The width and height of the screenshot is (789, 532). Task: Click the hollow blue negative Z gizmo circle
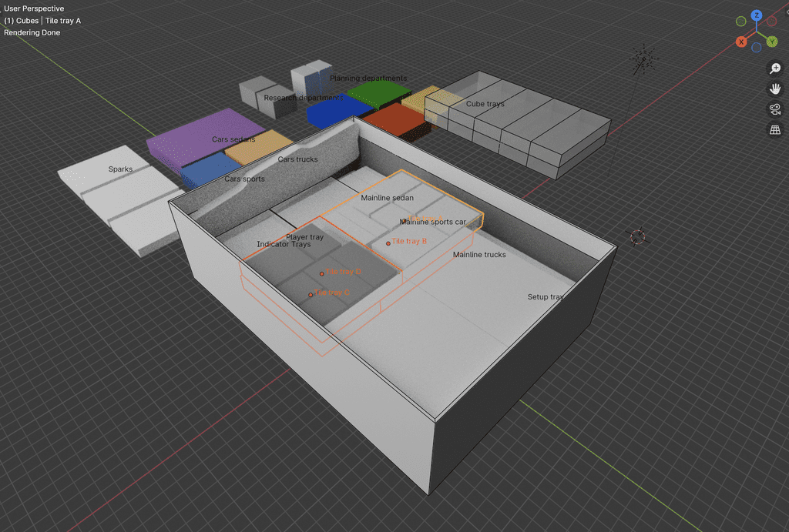[757, 47]
